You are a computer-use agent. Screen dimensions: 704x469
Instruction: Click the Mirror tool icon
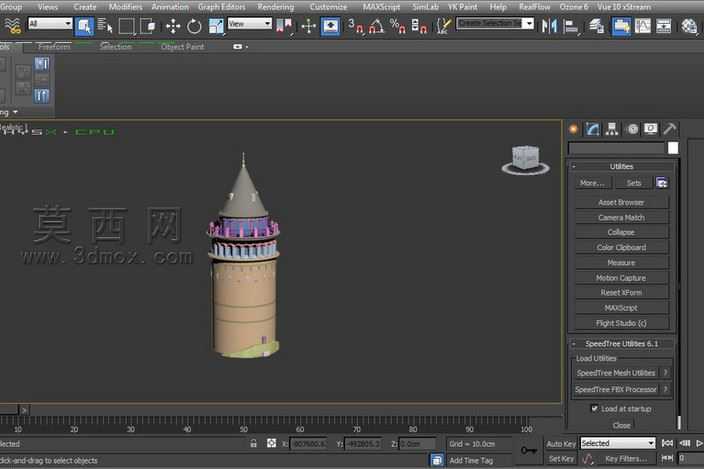tap(549, 26)
